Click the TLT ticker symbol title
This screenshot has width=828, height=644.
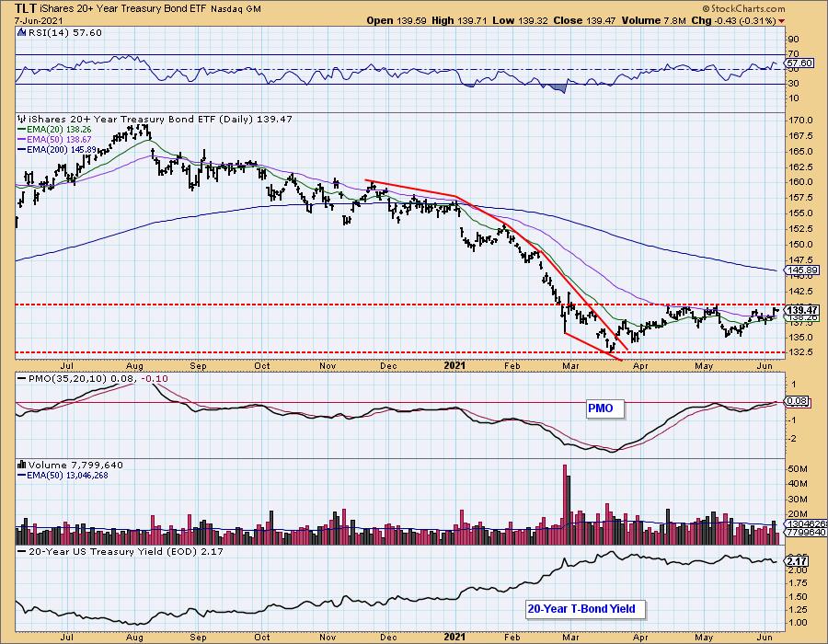coord(26,8)
